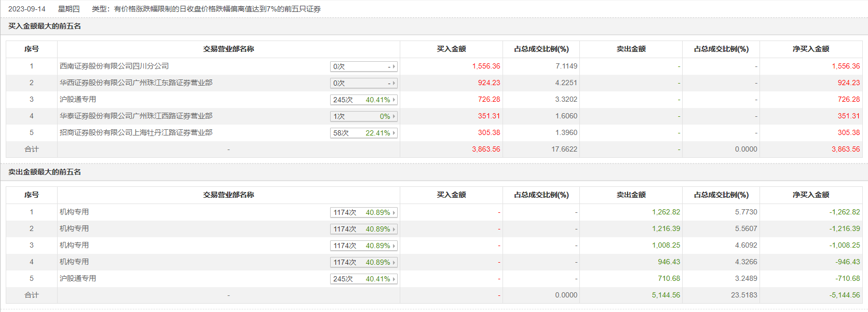Click 交易营业部名称 header in sellers table
The image size is (868, 312).
(x=228, y=195)
